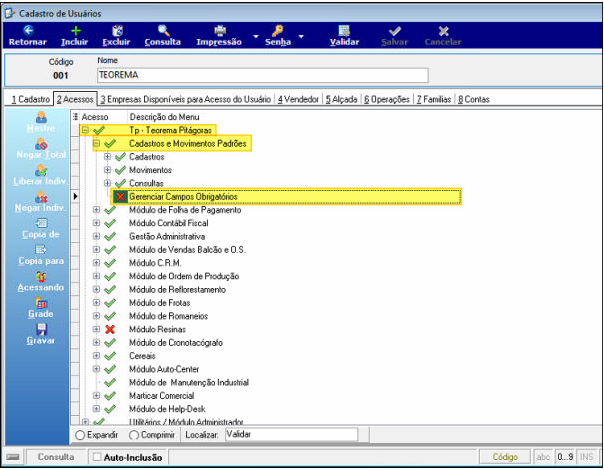Open the Impressão dropdown arrow

click(x=256, y=37)
